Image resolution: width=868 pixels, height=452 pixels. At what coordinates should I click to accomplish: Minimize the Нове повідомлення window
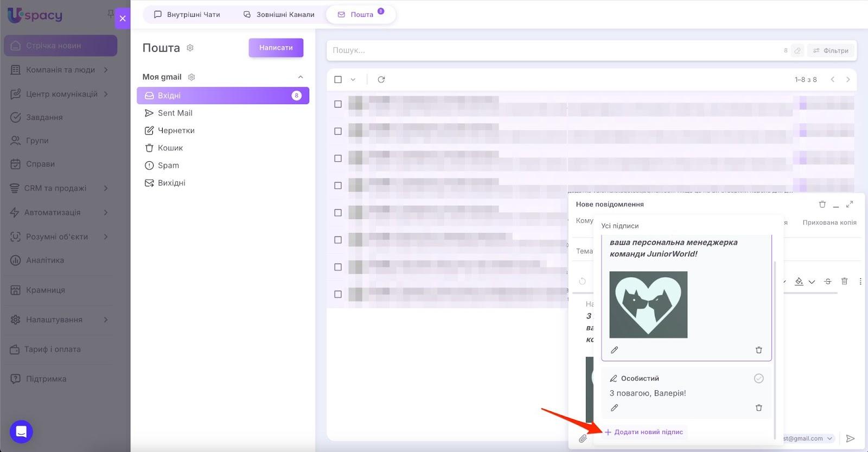836,205
